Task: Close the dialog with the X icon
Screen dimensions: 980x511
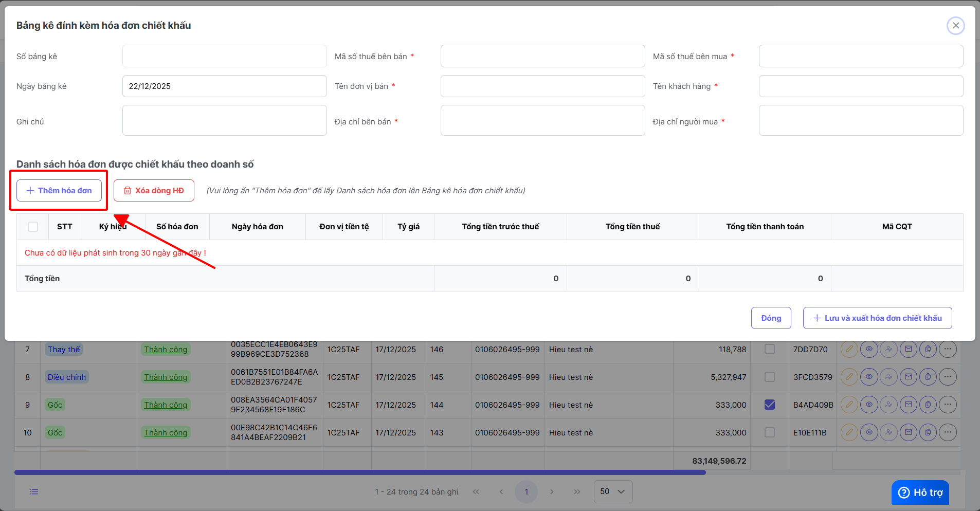Action: point(955,26)
